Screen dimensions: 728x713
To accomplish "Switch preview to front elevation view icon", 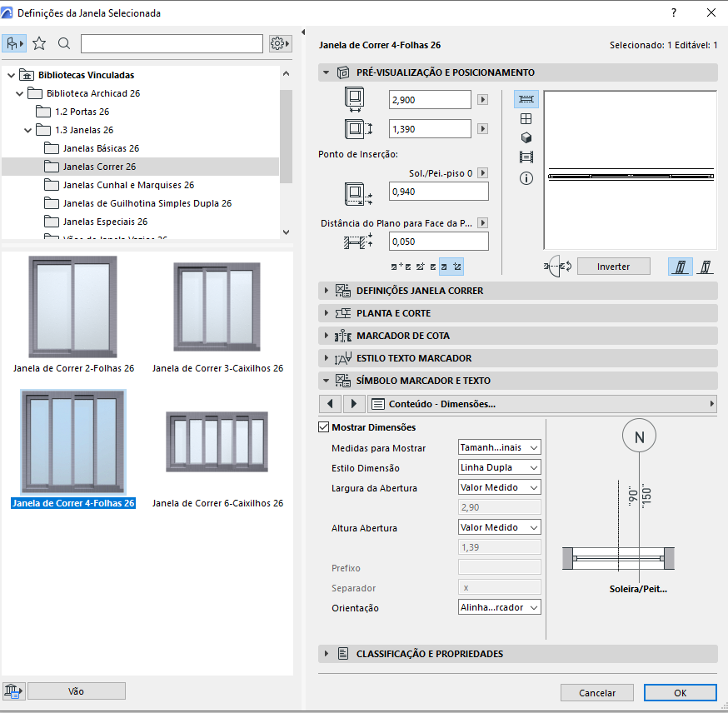I will point(526,119).
